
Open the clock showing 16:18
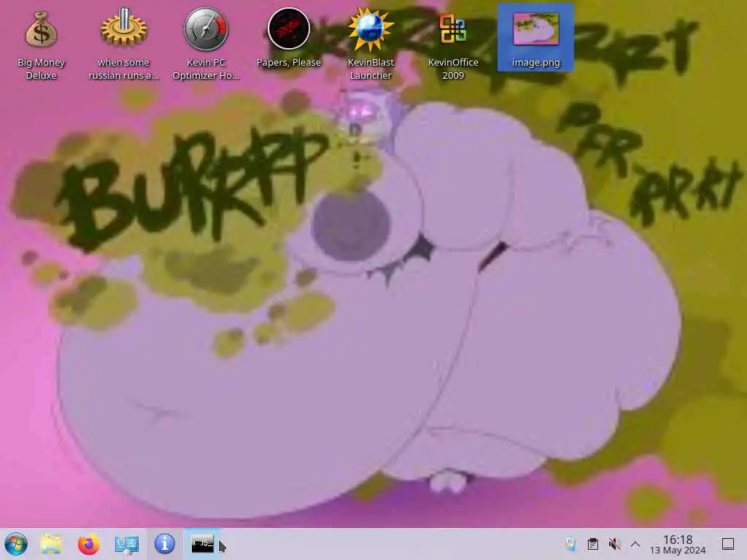678,544
